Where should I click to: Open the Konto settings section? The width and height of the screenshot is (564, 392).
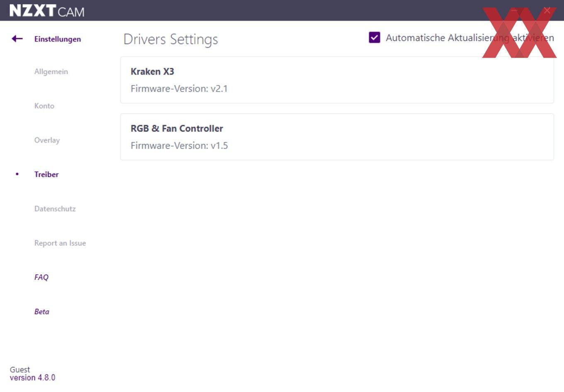click(44, 106)
